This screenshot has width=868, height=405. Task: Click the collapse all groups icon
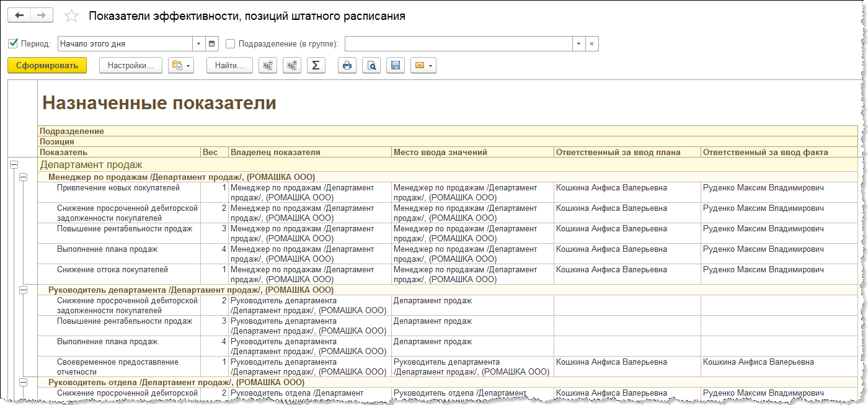(268, 65)
